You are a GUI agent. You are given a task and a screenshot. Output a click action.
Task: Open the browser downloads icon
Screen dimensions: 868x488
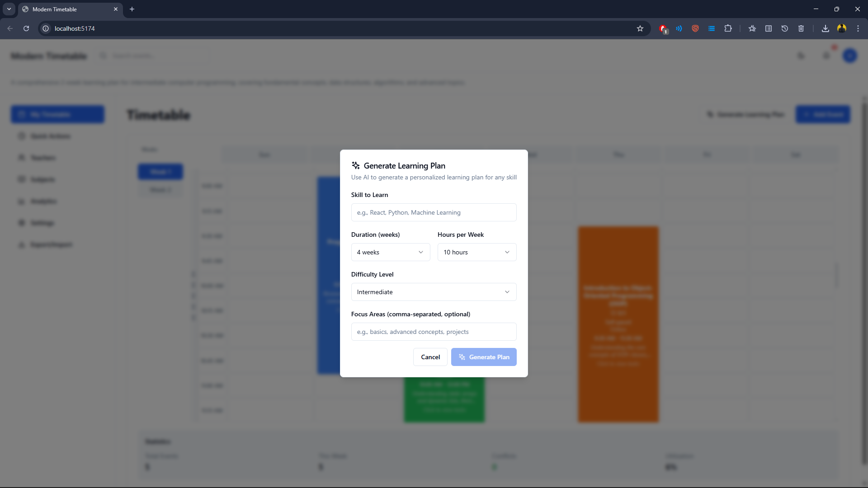point(826,28)
